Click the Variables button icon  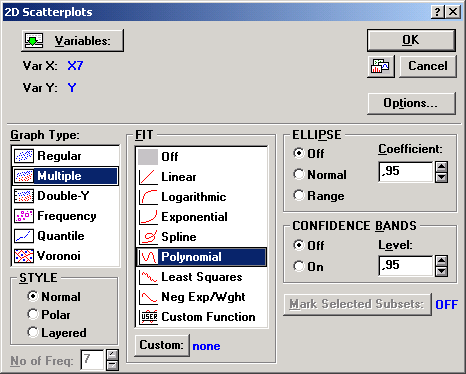(34, 41)
